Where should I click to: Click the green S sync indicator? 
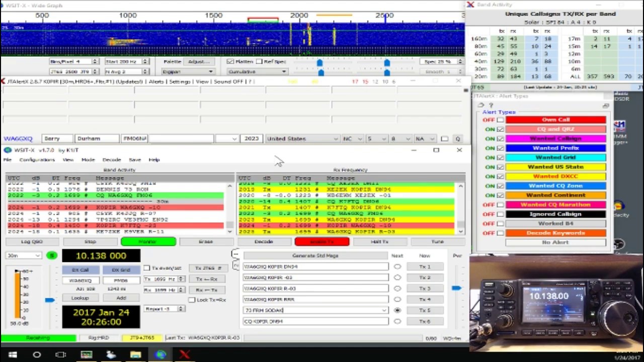[52, 255]
